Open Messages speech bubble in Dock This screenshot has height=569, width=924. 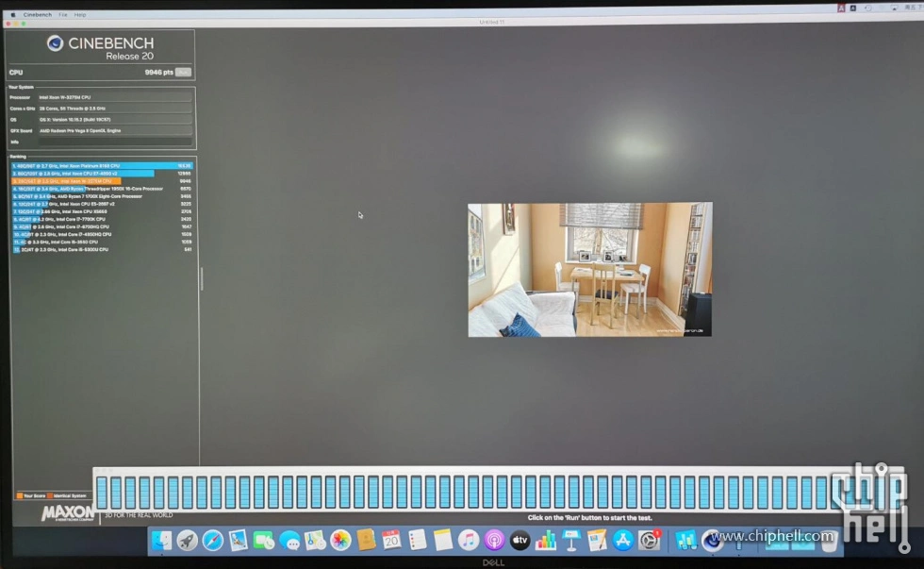[289, 540]
